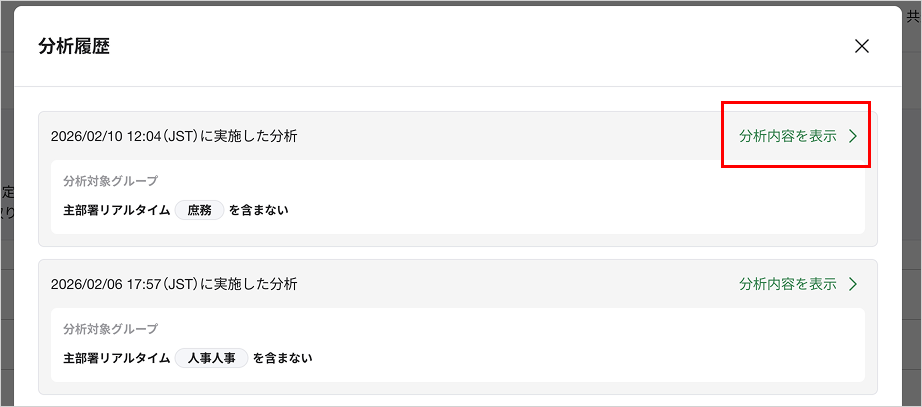
Task: Click the 分析履歴 dialog title
Action: (74, 46)
